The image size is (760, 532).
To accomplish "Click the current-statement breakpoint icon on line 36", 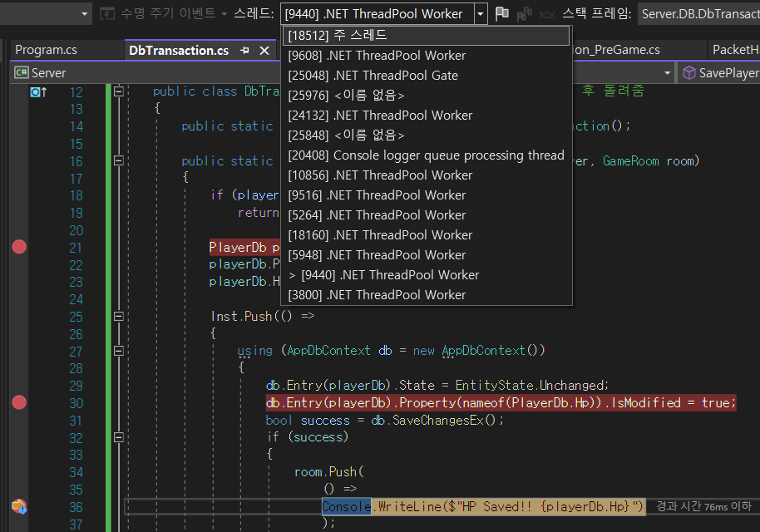I will click(x=19, y=506).
